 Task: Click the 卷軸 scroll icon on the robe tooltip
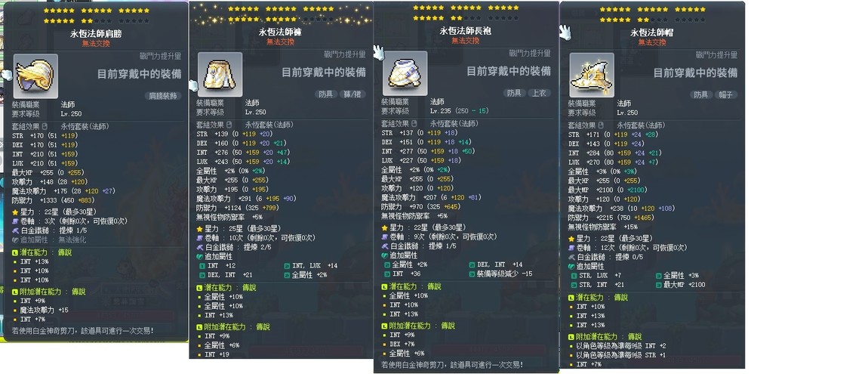click(x=385, y=236)
